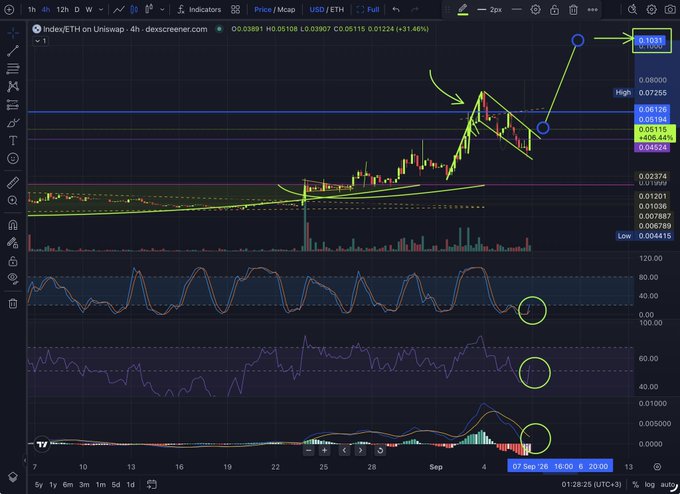Switch between Price and Mcap
Screen dimensions: 680x494
[x=275, y=9]
